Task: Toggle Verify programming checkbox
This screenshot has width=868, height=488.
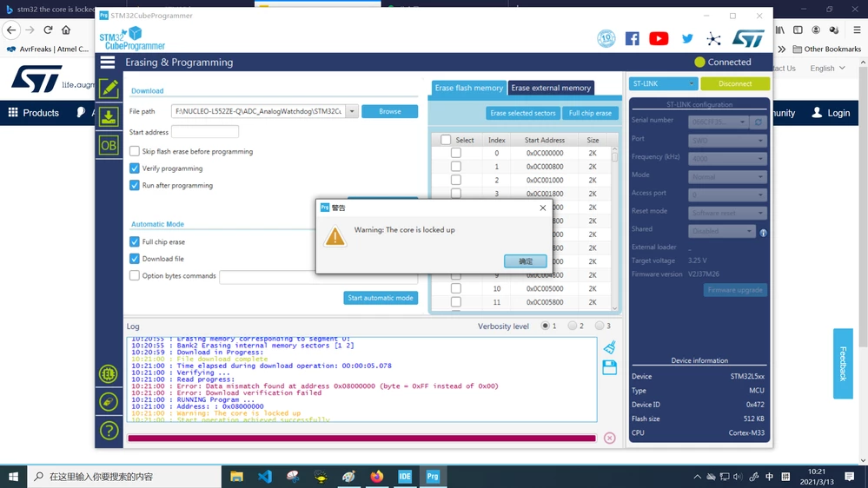Action: coord(135,168)
